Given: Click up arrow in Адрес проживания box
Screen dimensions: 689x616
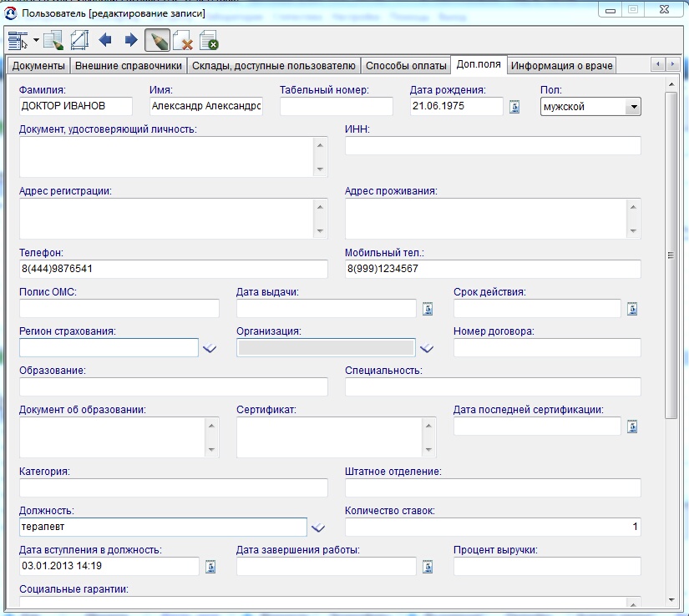Looking at the screenshot, I should click(633, 207).
